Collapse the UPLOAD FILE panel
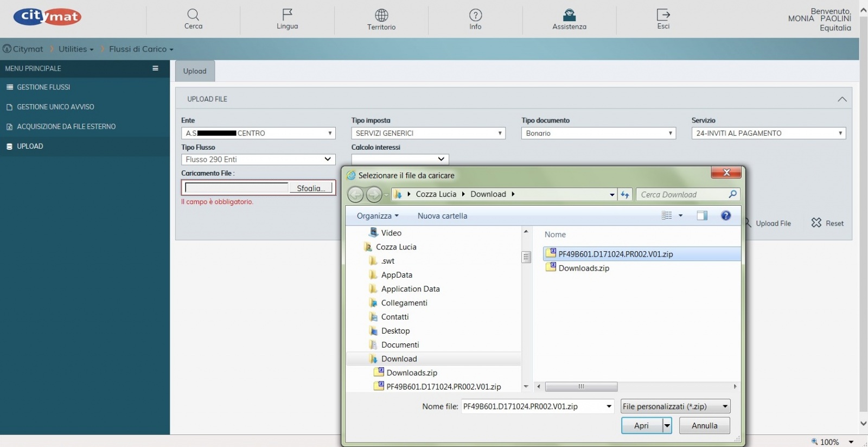 coord(842,99)
